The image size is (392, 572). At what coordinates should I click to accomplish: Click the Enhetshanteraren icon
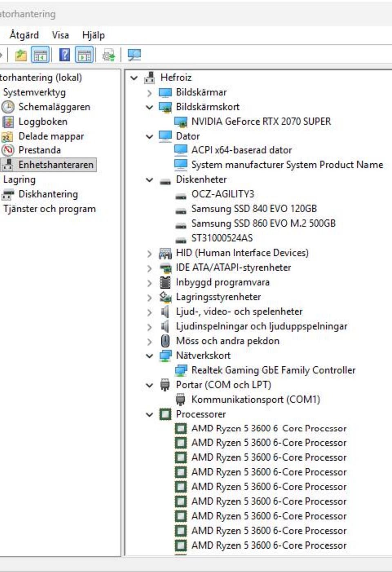[x=7, y=165]
